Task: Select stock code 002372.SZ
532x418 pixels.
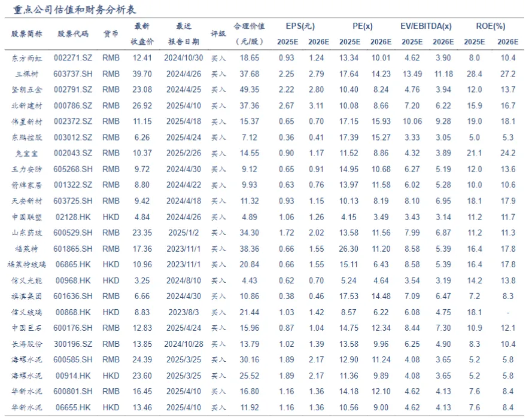Action: tap(73, 121)
